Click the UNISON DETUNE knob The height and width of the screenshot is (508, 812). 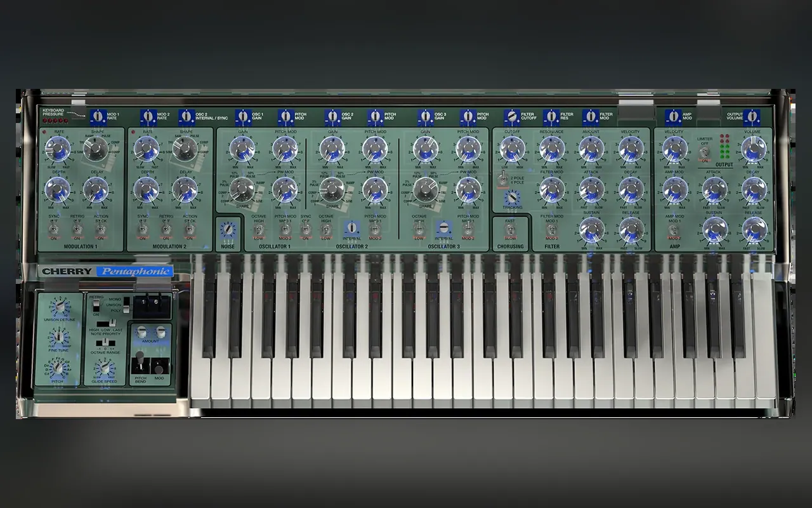click(59, 306)
